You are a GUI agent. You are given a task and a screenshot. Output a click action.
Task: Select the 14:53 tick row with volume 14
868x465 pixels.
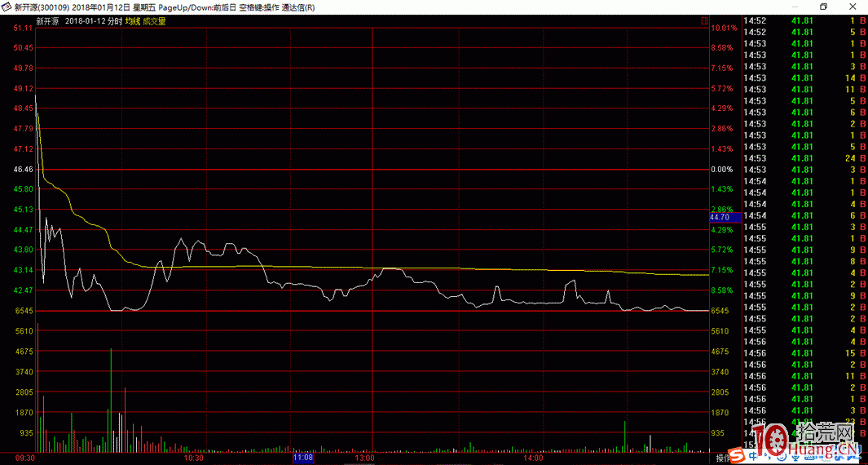[805, 77]
